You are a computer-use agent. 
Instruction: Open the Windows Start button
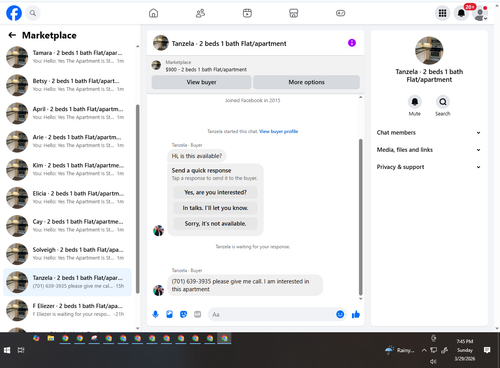coord(7,350)
